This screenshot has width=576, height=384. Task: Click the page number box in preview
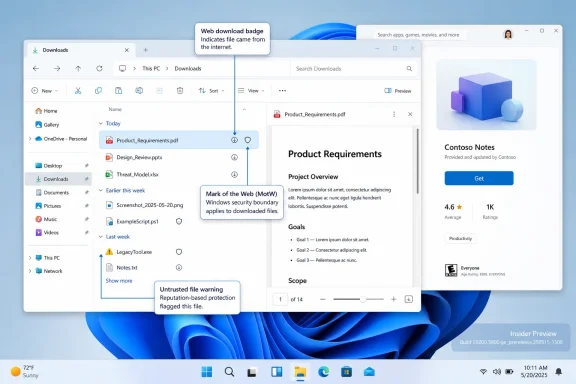tap(280, 299)
